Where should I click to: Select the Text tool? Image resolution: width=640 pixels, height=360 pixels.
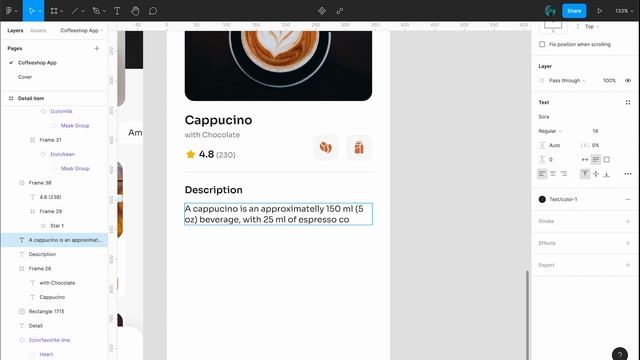click(x=117, y=11)
